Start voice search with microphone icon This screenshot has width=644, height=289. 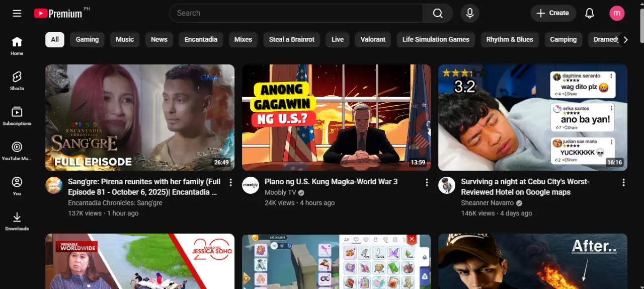click(x=470, y=13)
